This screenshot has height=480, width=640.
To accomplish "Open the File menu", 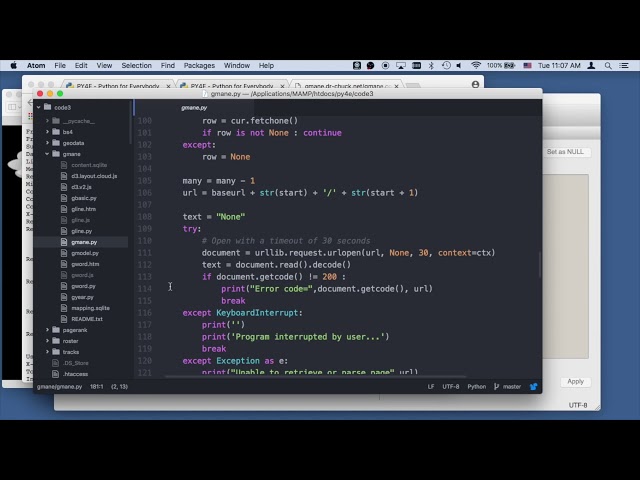I will tap(60, 65).
